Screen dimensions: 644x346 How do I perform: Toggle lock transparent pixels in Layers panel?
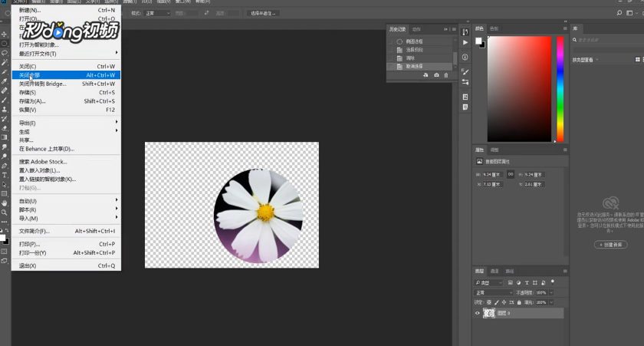tap(489, 302)
